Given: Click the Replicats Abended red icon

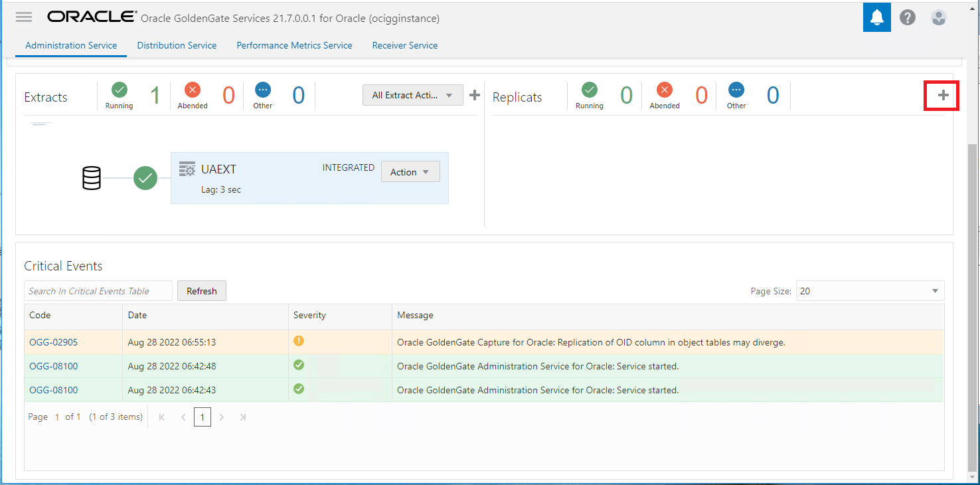Looking at the screenshot, I should [665, 89].
